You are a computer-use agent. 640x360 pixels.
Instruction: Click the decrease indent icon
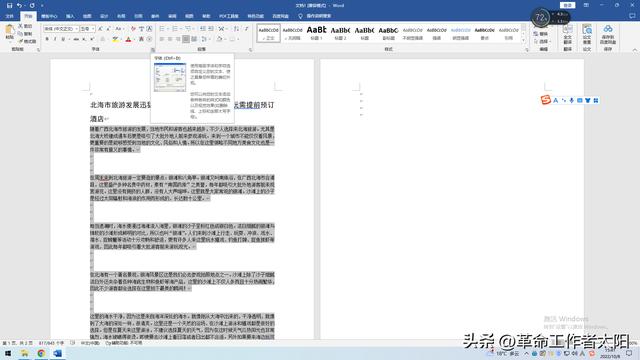pos(202,29)
